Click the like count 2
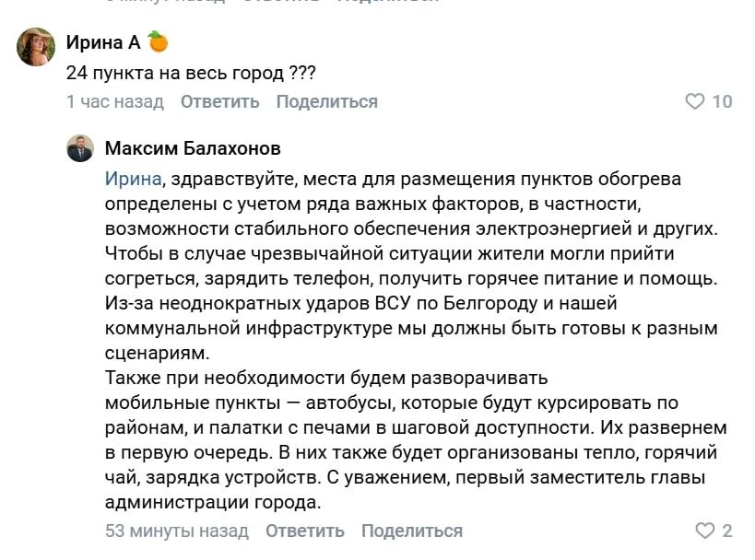 (727, 531)
